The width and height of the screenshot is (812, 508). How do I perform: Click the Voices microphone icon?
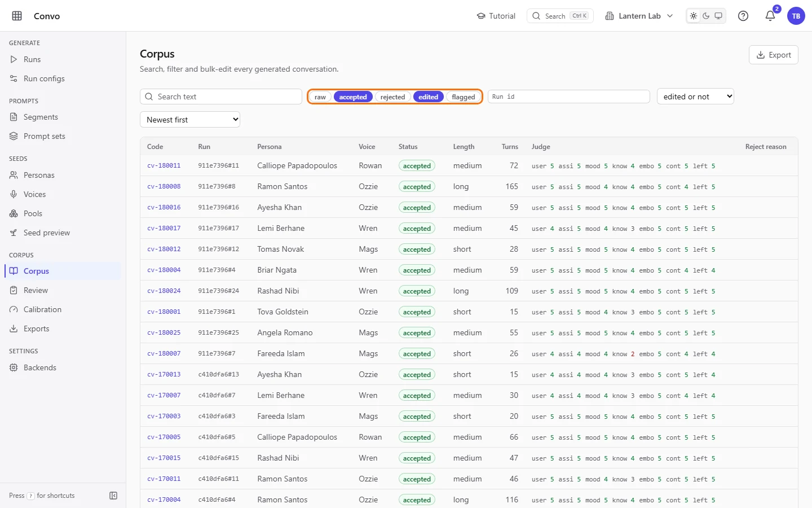click(x=14, y=194)
